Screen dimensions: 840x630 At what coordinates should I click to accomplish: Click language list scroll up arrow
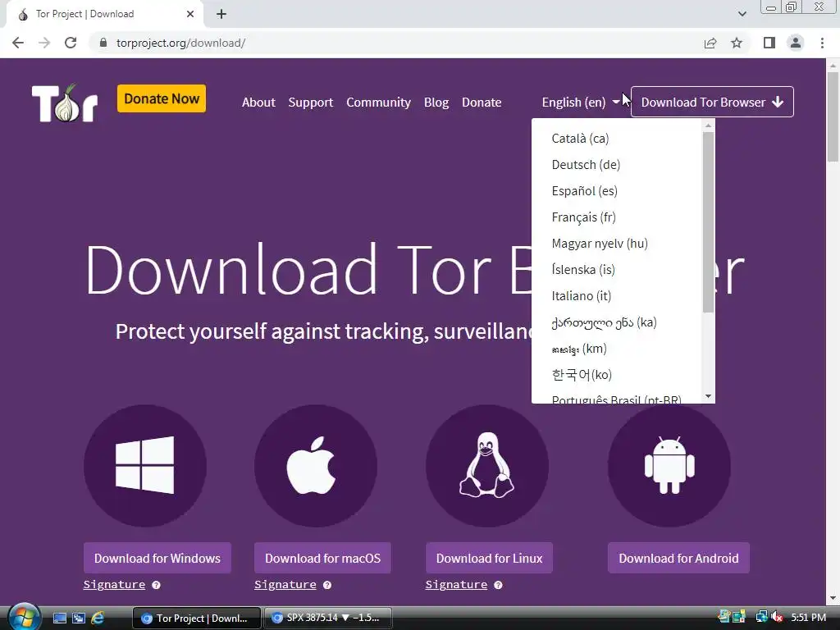(708, 126)
